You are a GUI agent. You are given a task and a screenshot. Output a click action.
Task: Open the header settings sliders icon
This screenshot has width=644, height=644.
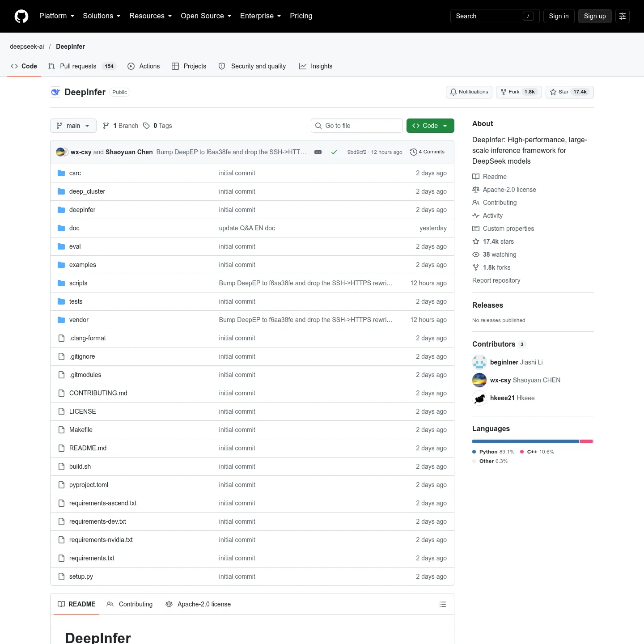click(623, 16)
